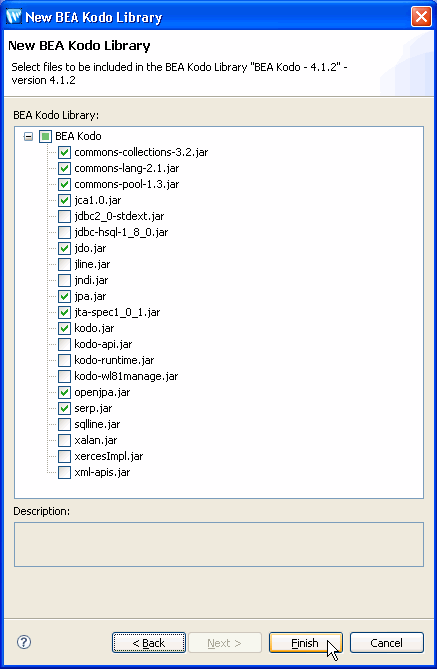Uncheck jca1.0.jar checkbox

(x=64, y=201)
